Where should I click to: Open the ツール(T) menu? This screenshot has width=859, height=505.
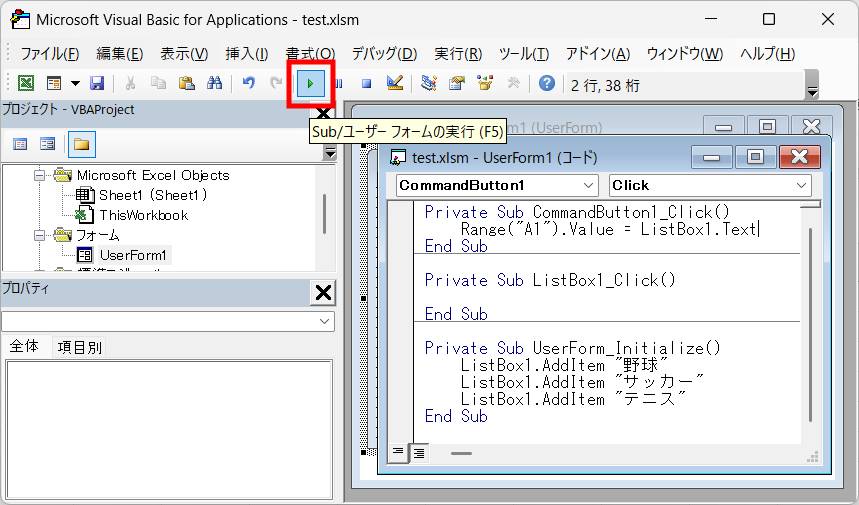[x=524, y=54]
